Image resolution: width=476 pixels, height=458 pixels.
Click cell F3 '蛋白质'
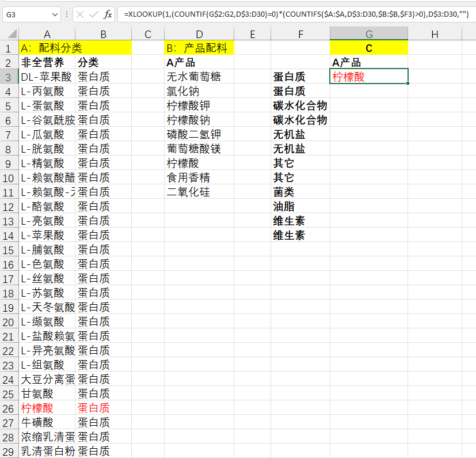click(300, 77)
